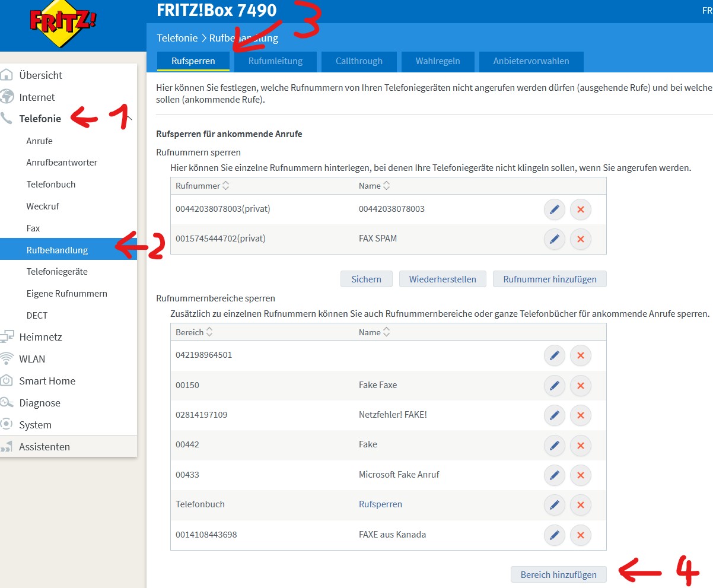The image size is (713, 588).
Task: Click Rufnummer hinzufügen button
Action: 550,279
